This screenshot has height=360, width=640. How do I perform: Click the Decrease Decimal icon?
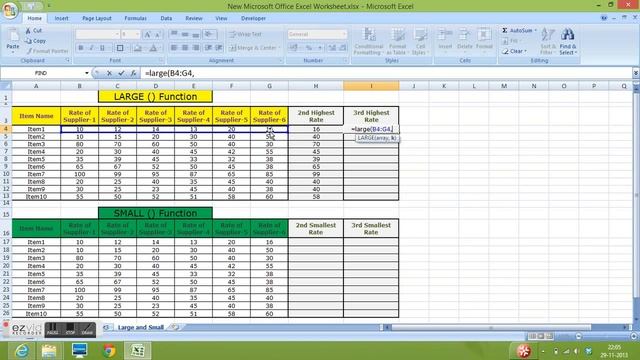pyautogui.click(x=342, y=48)
